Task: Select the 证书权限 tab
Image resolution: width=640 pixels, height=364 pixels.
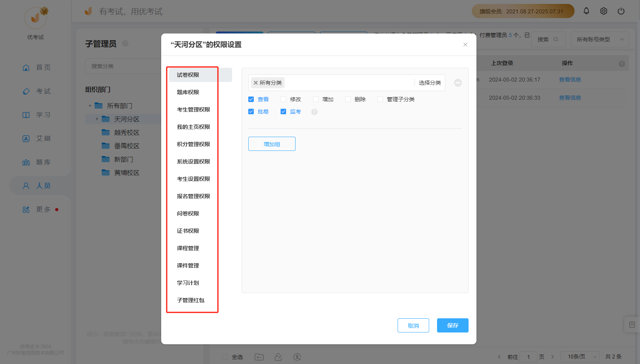Action: tap(201, 231)
